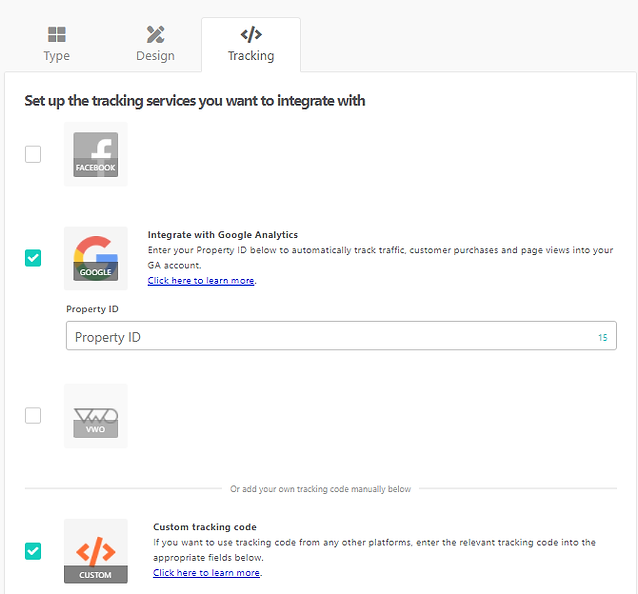This screenshot has height=594, width=638.
Task: Open Custom tracking code 'learn more' link
Action: pyautogui.click(x=206, y=573)
